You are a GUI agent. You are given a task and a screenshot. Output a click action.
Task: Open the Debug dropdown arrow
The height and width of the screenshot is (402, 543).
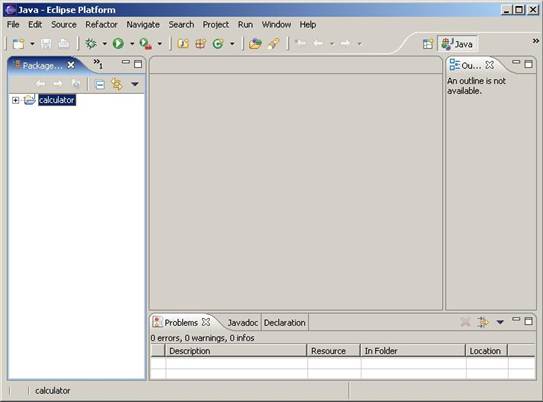tap(104, 44)
